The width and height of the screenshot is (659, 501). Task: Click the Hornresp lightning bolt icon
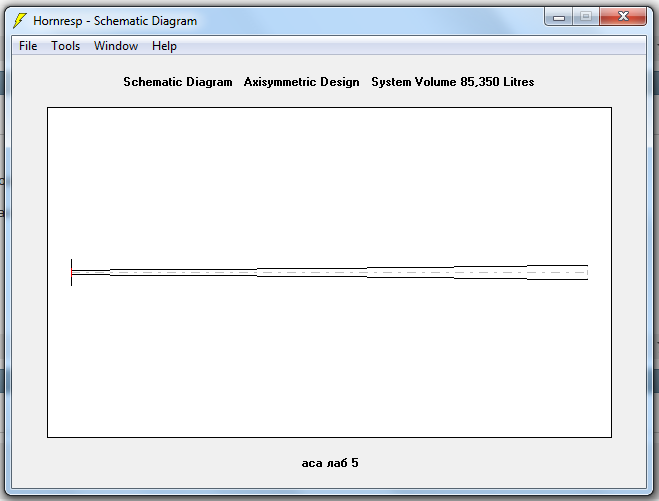click(x=19, y=21)
